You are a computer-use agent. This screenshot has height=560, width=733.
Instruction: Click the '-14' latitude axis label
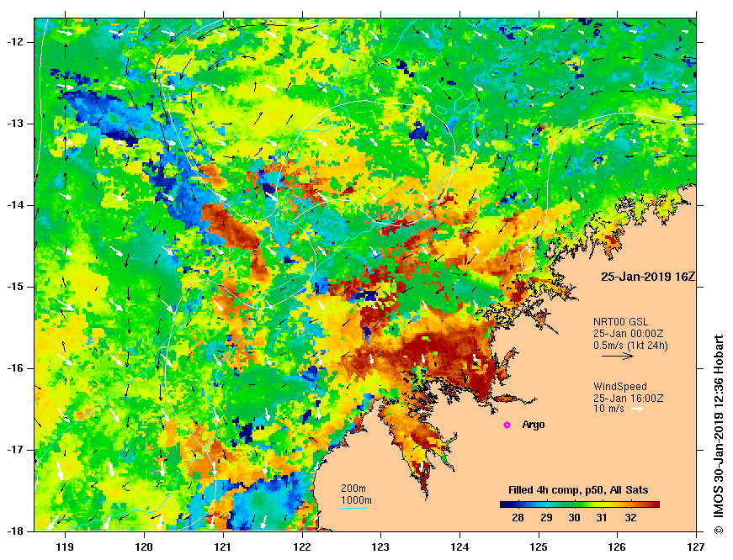click(14, 205)
